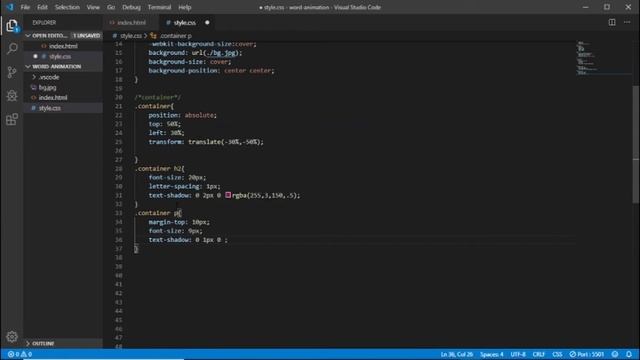Click the unsaved dot on style.css tab

tap(207, 22)
